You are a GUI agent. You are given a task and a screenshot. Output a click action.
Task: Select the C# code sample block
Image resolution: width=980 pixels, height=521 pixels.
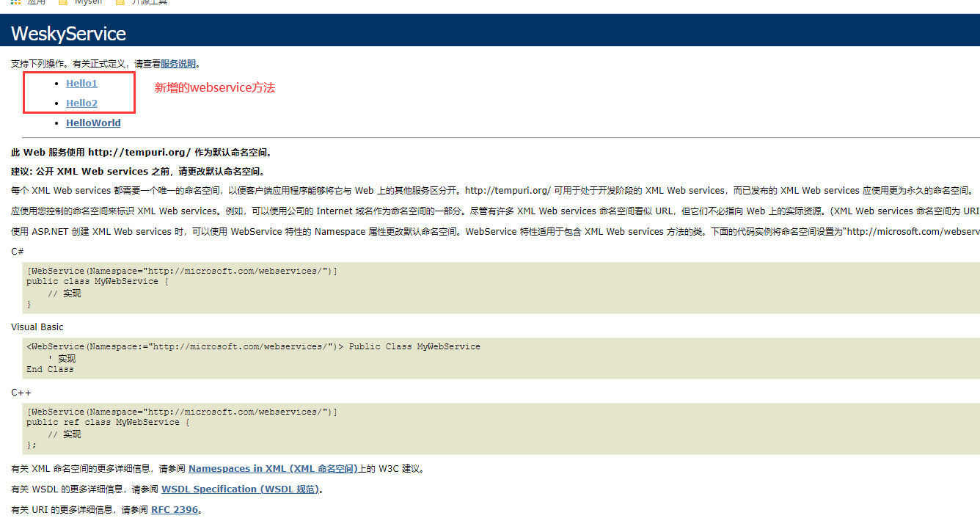[293, 287]
